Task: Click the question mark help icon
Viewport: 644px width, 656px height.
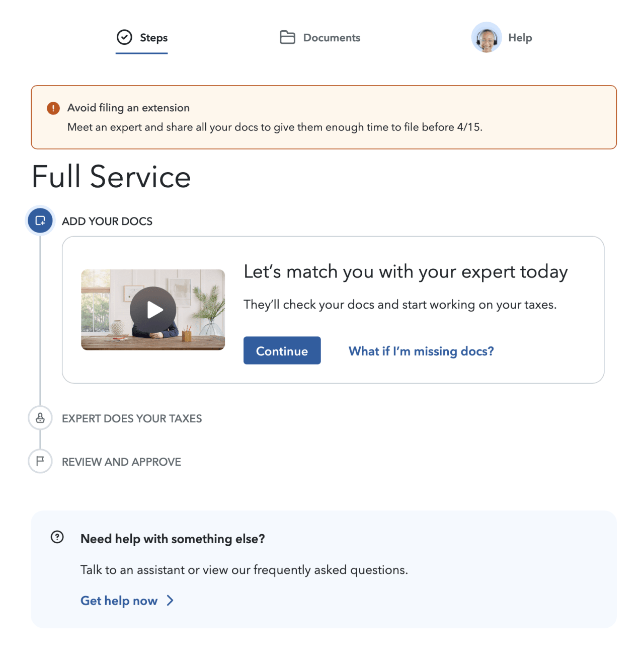Action: (57, 537)
